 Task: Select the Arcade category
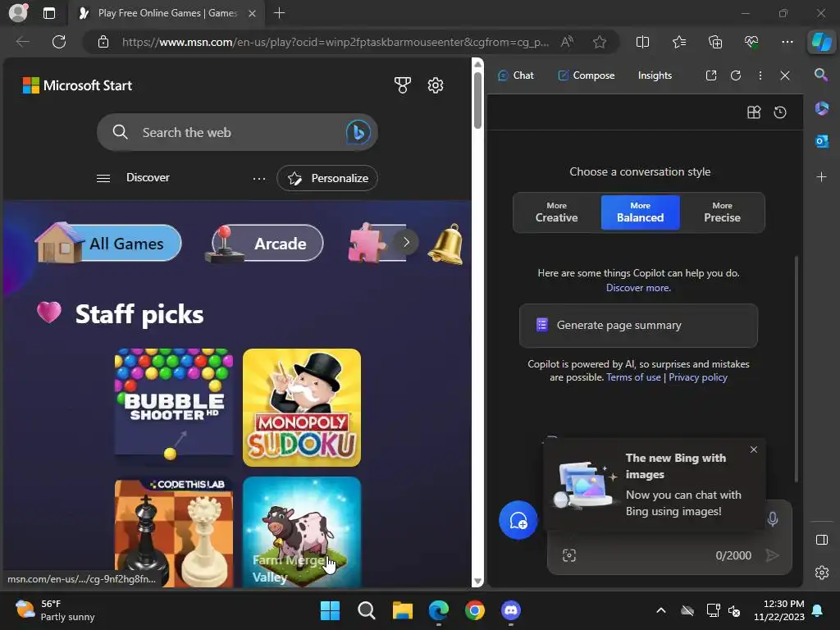click(x=265, y=244)
